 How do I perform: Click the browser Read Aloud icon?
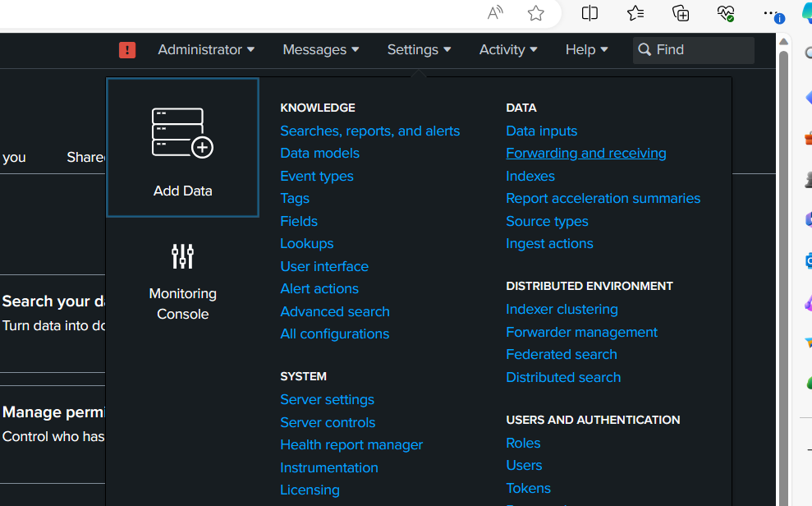[x=495, y=13]
